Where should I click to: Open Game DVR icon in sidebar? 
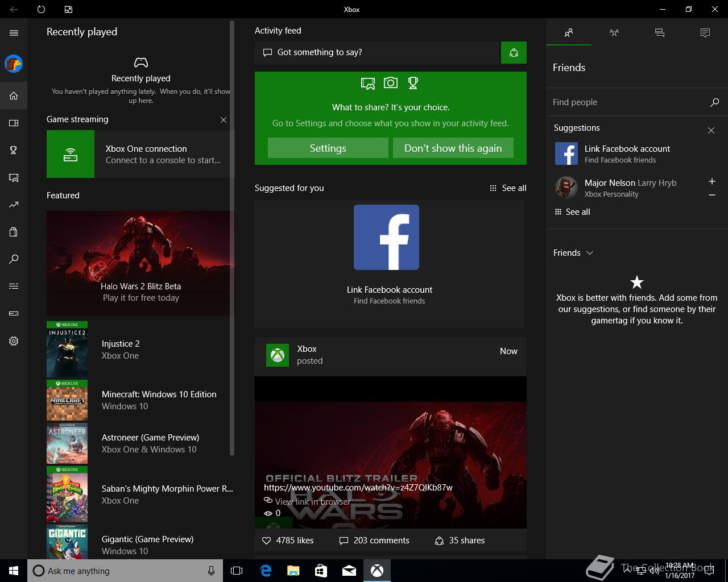click(14, 177)
